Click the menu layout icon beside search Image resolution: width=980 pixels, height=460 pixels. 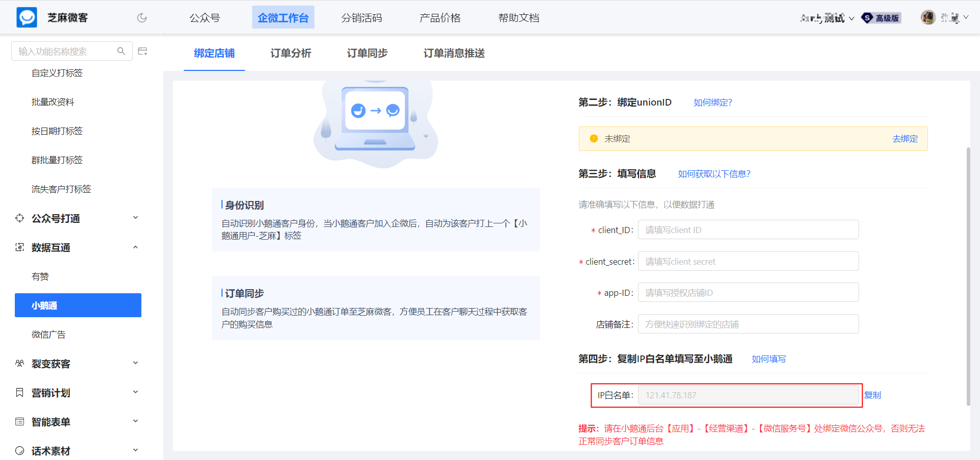tap(142, 51)
